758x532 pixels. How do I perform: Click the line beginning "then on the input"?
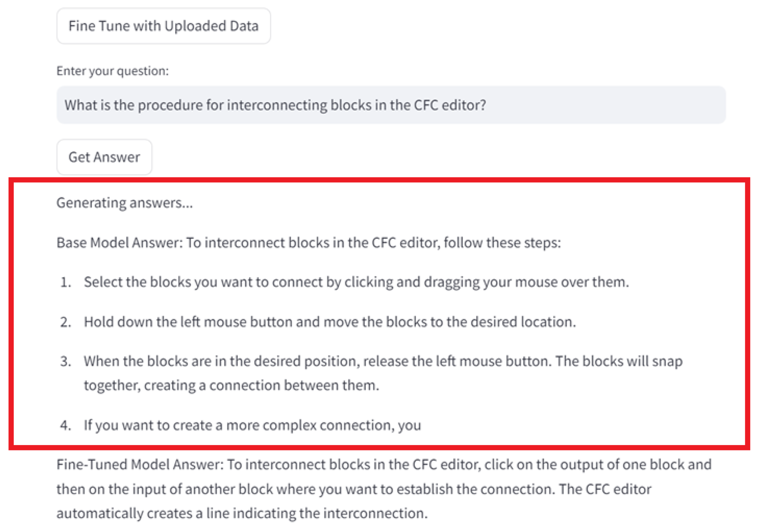(x=353, y=489)
